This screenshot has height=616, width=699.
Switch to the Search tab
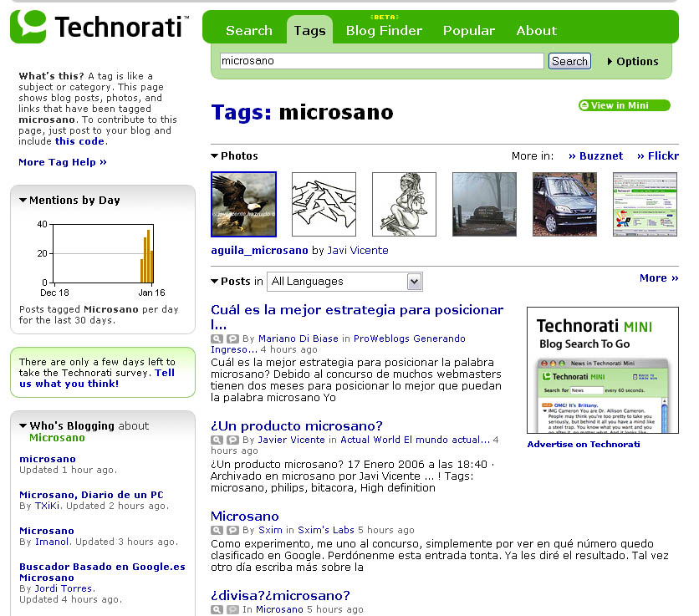(249, 30)
